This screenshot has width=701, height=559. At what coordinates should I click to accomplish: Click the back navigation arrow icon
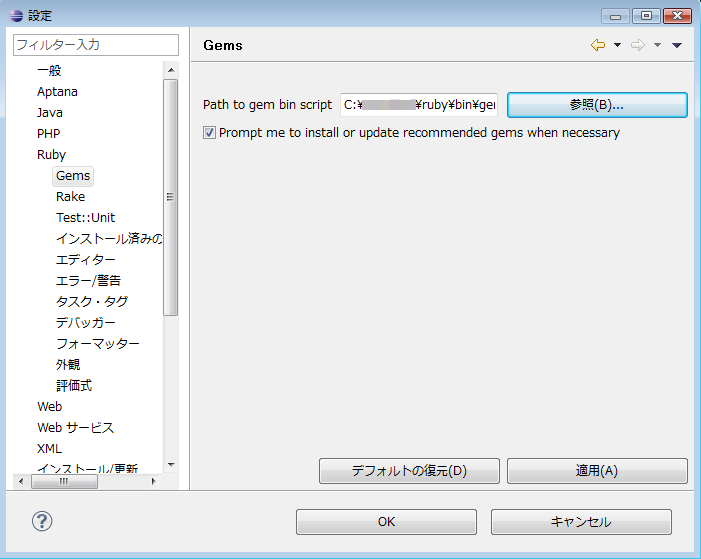click(x=598, y=45)
